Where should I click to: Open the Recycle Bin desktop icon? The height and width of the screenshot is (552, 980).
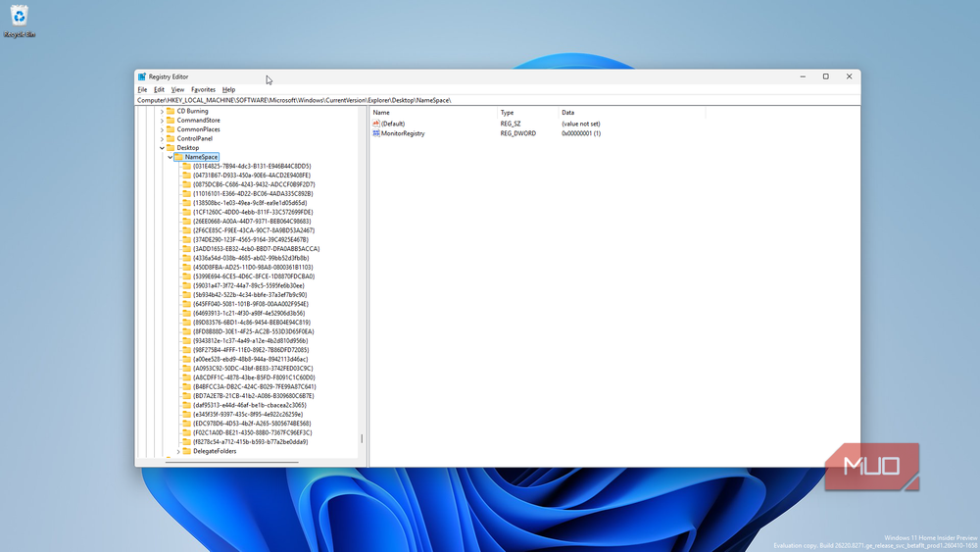tap(20, 21)
